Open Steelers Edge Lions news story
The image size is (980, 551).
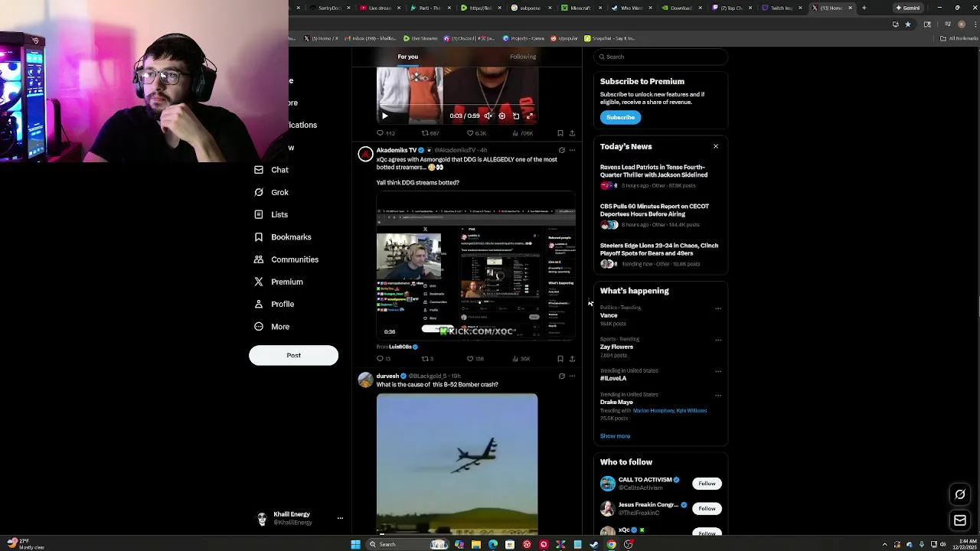[x=660, y=254]
